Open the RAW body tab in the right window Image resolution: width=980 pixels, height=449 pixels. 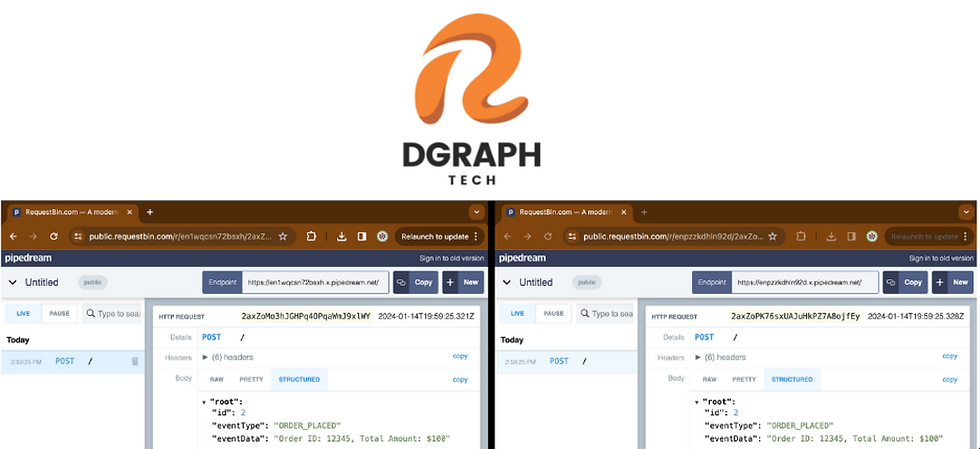click(x=709, y=380)
